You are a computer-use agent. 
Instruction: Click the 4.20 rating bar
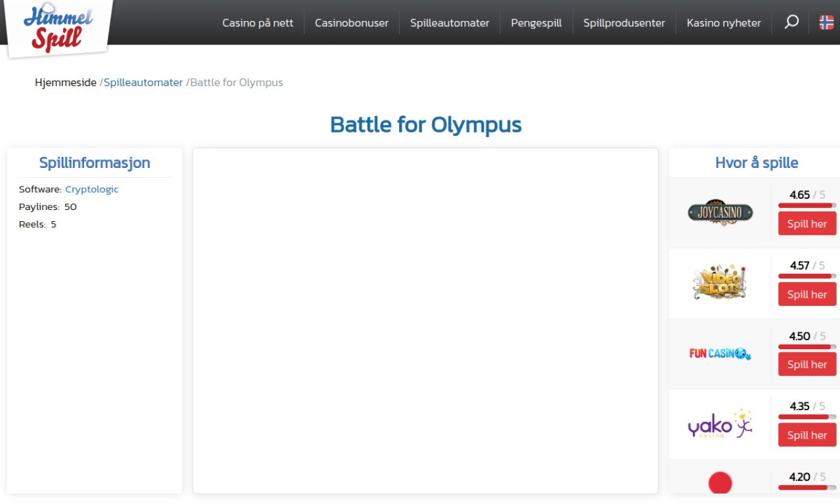click(807, 488)
